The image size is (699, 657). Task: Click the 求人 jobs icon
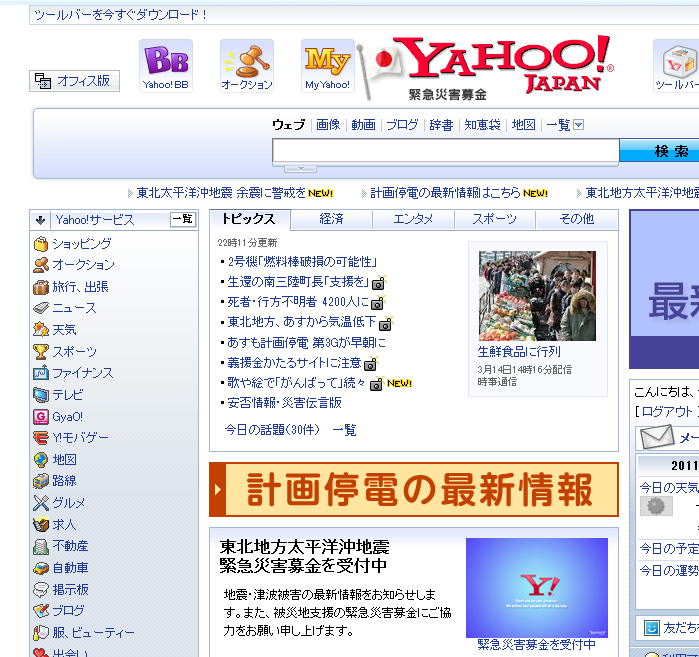click(41, 525)
